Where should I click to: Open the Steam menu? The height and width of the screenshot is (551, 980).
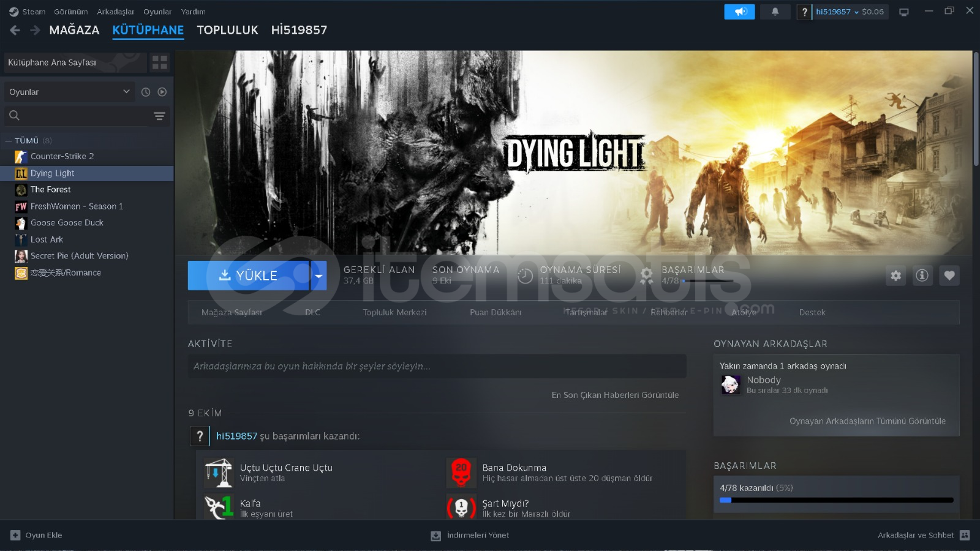(x=34, y=12)
